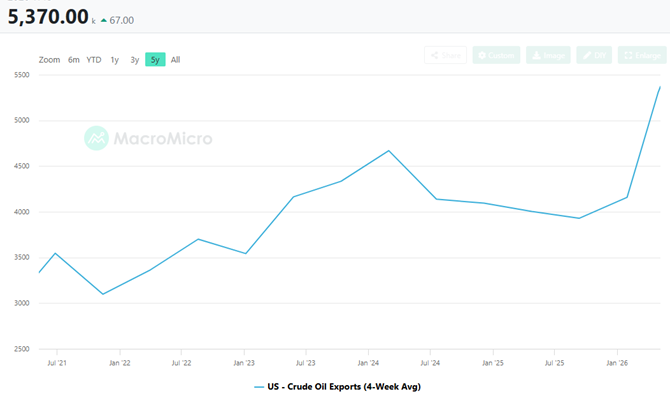Screen dimensions: 670x396
Task: Click the late 2021 lowest data point
Action: point(103,294)
